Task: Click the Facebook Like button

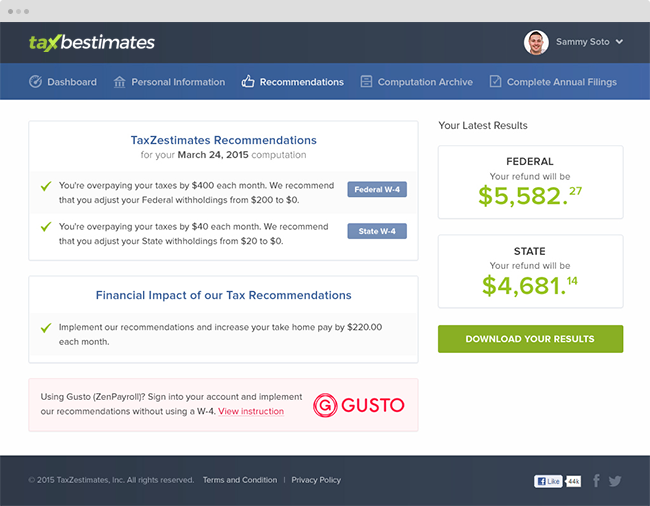Action: (x=548, y=481)
